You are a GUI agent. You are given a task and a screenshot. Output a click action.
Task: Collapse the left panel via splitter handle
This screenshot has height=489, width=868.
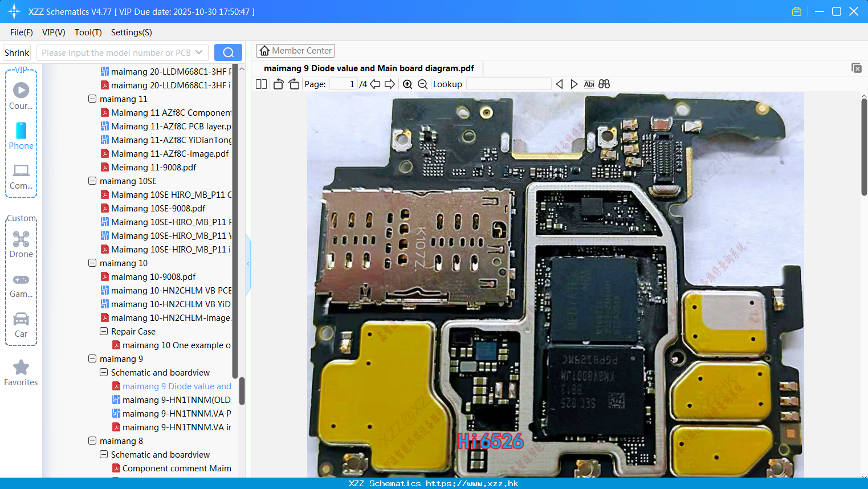pyautogui.click(x=248, y=263)
